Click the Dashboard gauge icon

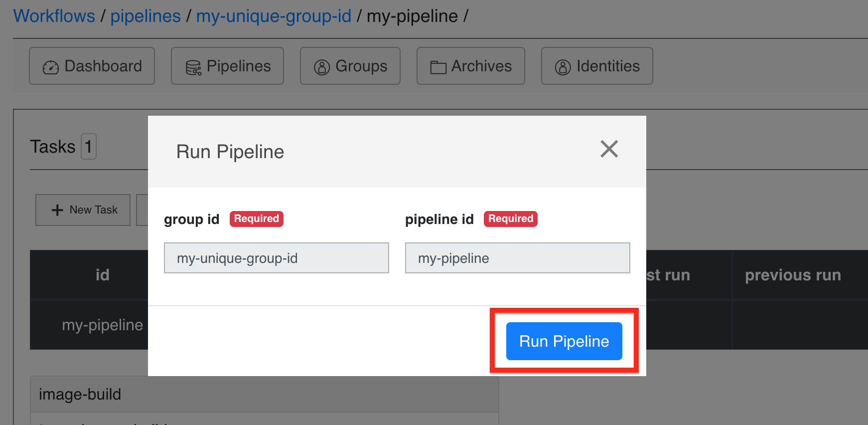[51, 67]
